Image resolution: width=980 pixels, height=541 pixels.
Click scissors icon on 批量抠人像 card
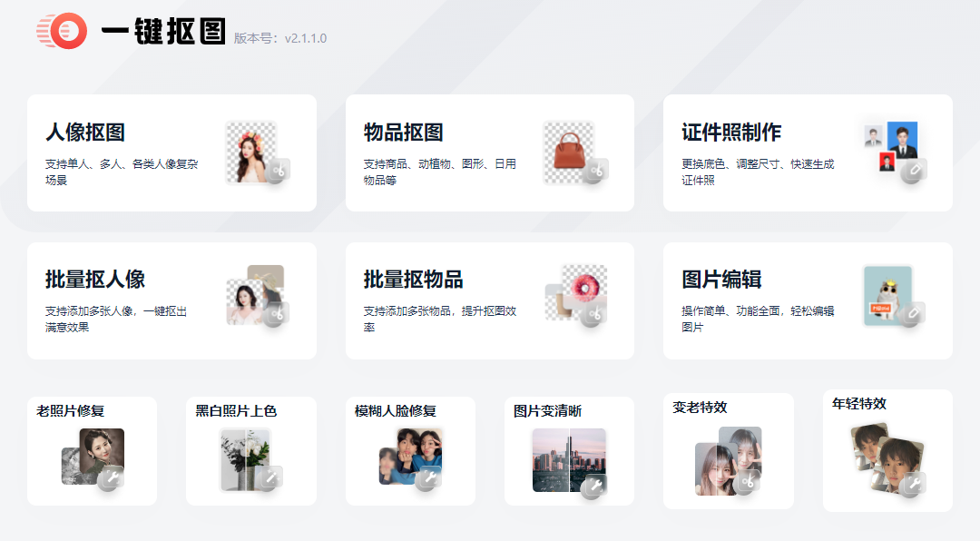coord(276,314)
